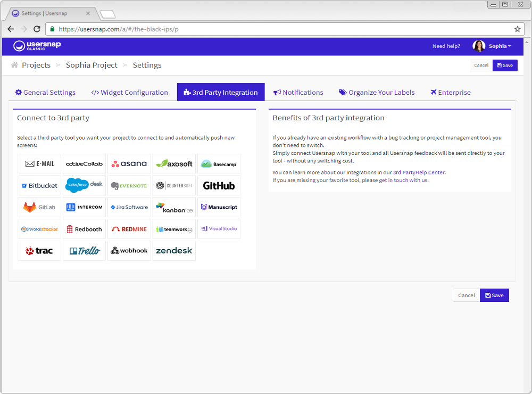532x394 pixels.
Task: Connect to Evernote
Action: (129, 186)
